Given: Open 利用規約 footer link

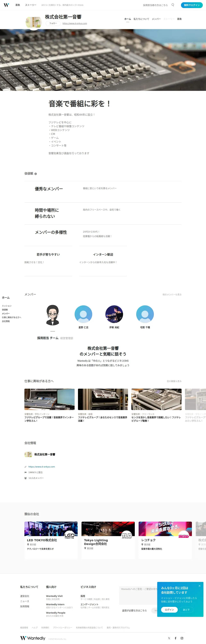Looking at the screenshot, I should pyautogui.click(x=45, y=627).
